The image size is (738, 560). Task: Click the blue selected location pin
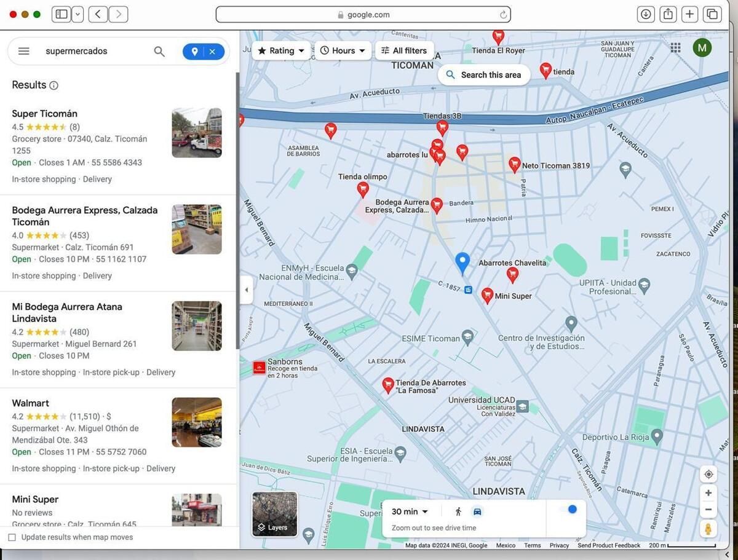tap(462, 263)
